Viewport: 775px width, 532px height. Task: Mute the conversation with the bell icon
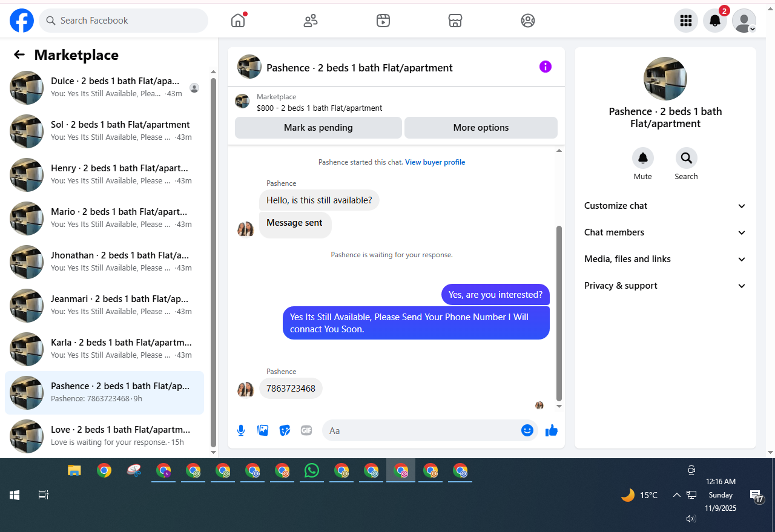pyautogui.click(x=643, y=159)
